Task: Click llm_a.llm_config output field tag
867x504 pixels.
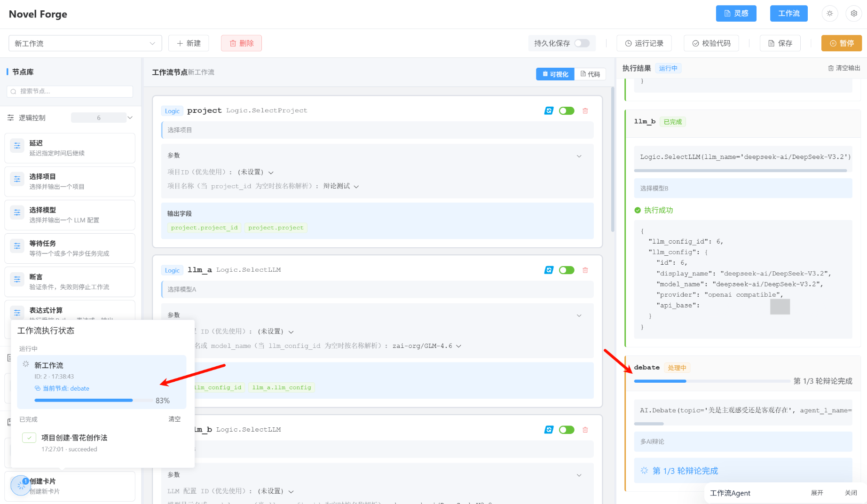Action: tap(282, 387)
